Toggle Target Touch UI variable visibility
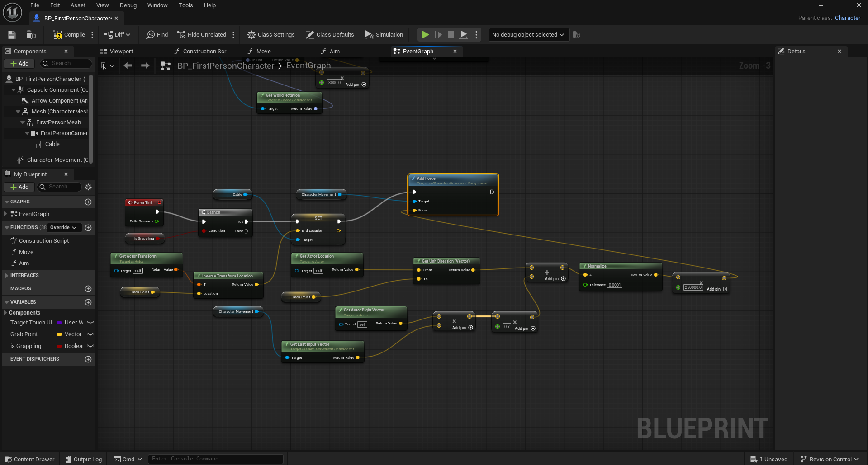Screen dimensions: 868x465 [90, 323]
